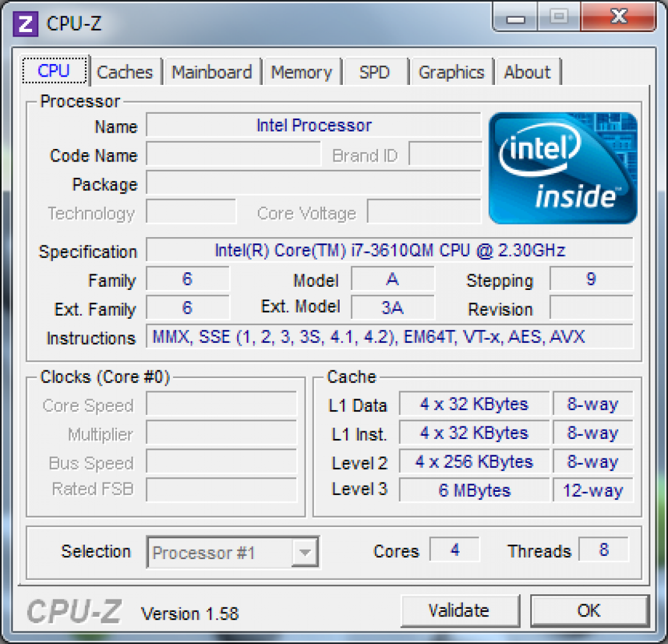Click the empty Brand ID field
Screen dimensions: 668x644
(445, 153)
